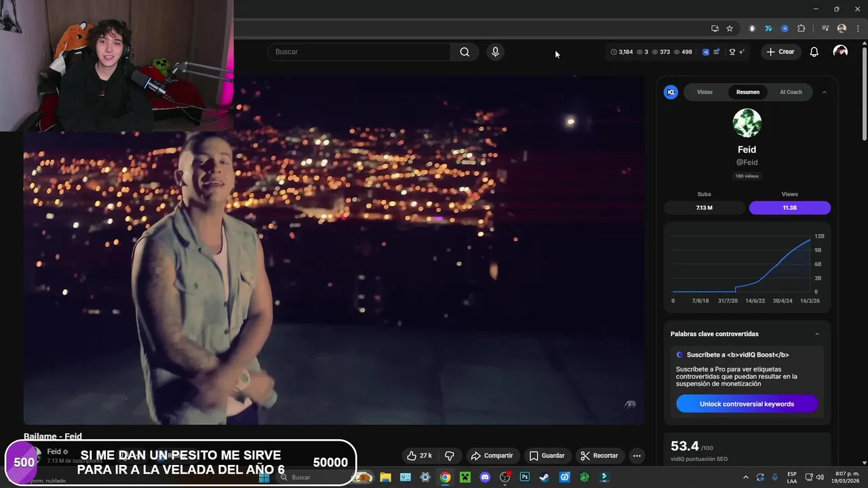The image size is (868, 488).
Task: Open Chrome extensions puzzle icon
Action: coord(801,28)
